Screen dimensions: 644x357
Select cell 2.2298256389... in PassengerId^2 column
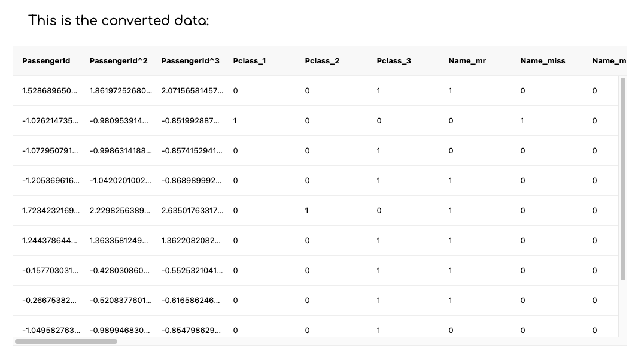tap(120, 211)
